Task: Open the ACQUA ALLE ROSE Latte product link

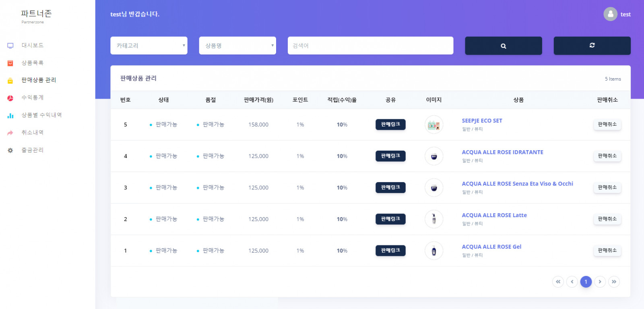Action: pos(494,215)
